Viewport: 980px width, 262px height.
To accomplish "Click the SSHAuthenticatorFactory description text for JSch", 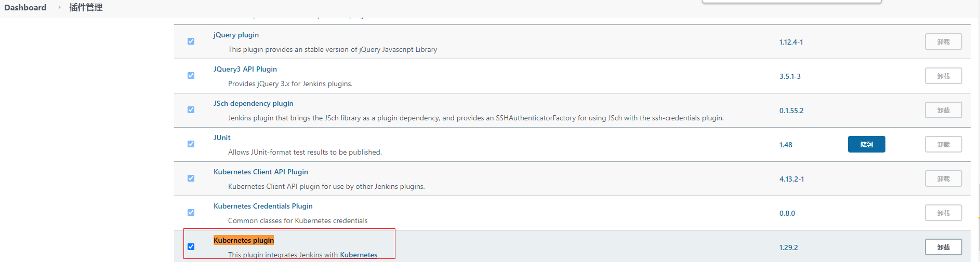I will [x=476, y=118].
